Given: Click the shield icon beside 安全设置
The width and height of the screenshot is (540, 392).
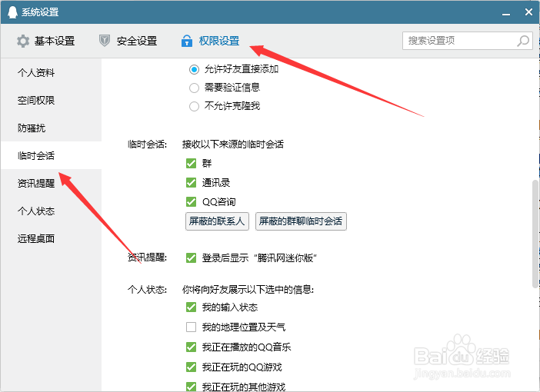Looking at the screenshot, I should click(105, 41).
